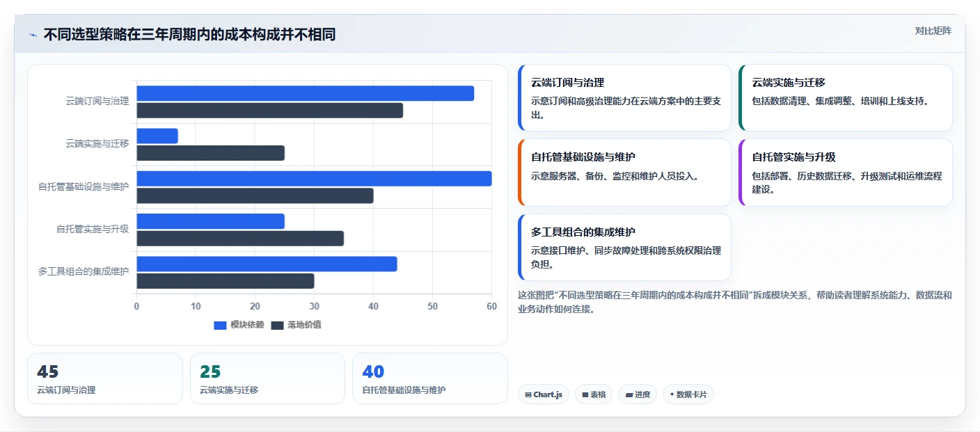The width and height of the screenshot is (980, 432).
Task: Click the dark bar for 自托管实施与升级
Action: coord(240,239)
